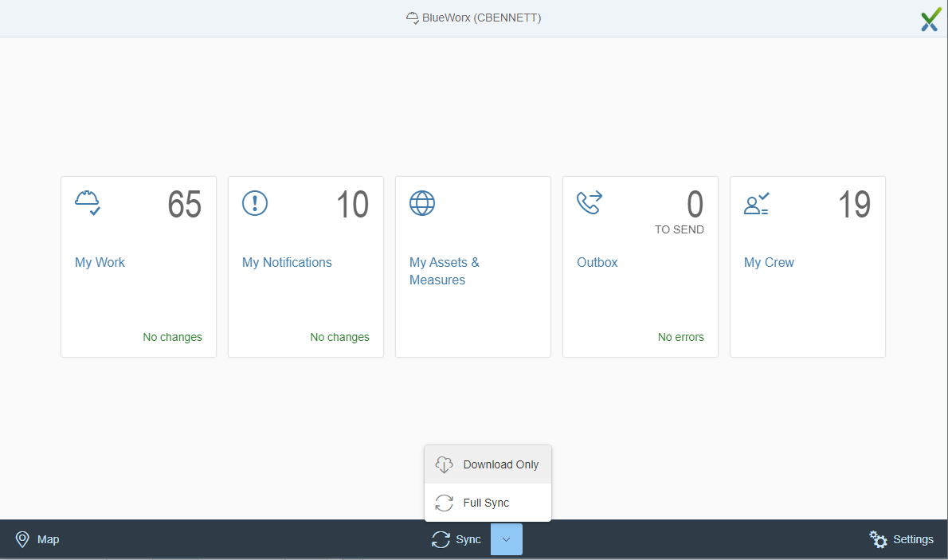948x560 pixels.
Task: Open the My Work link
Action: coord(100,262)
